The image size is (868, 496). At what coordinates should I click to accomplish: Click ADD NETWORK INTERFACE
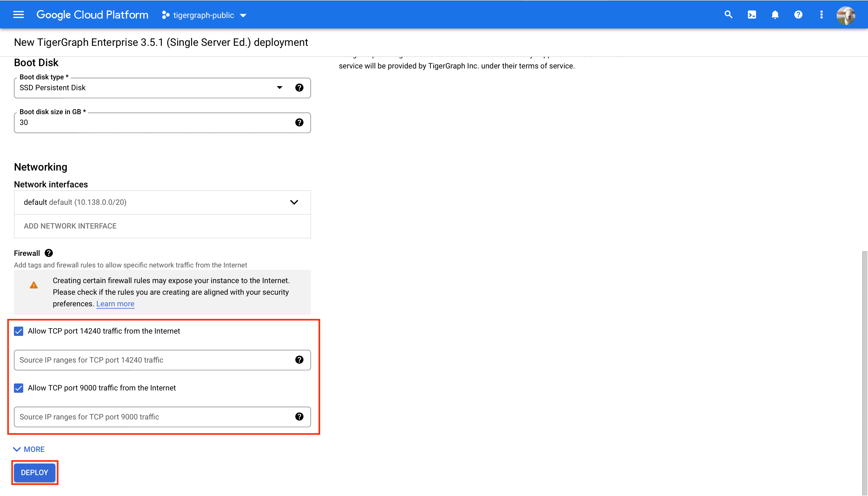[70, 226]
